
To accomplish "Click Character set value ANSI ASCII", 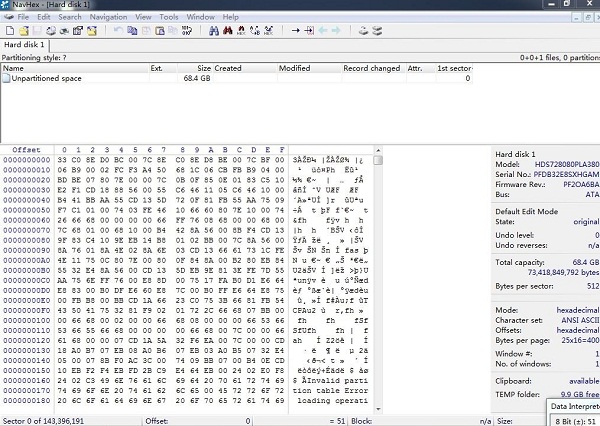I will [580, 320].
